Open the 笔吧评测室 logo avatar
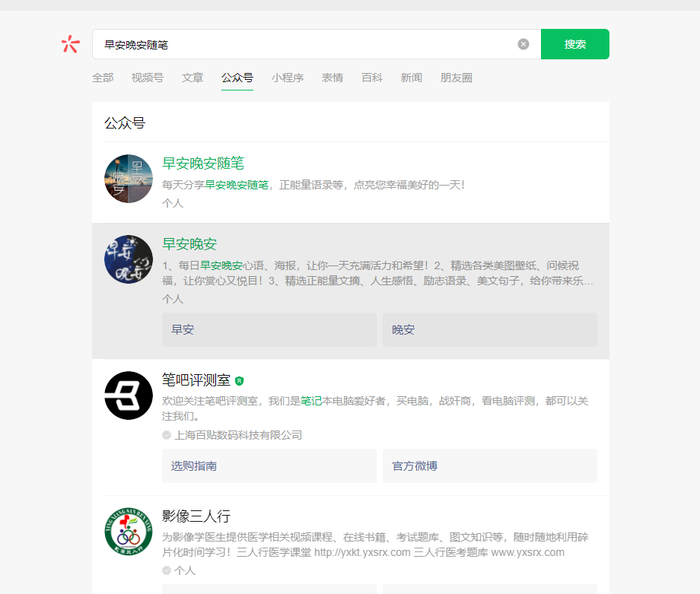 (129, 395)
